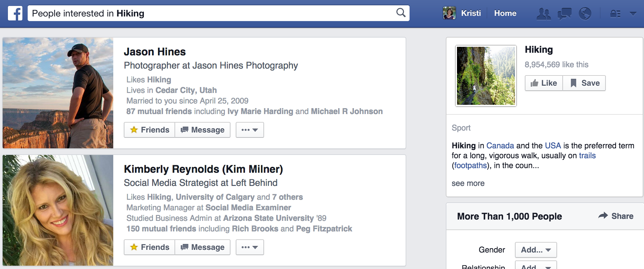Click Kristi's profile picture in header
Image resolution: width=644 pixels, height=269 pixels.
click(449, 13)
